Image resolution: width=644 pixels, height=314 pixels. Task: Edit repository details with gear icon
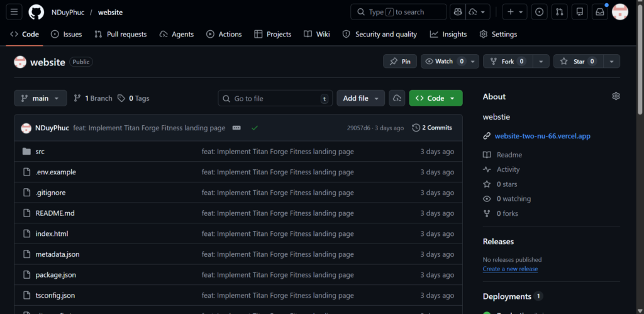(616, 96)
